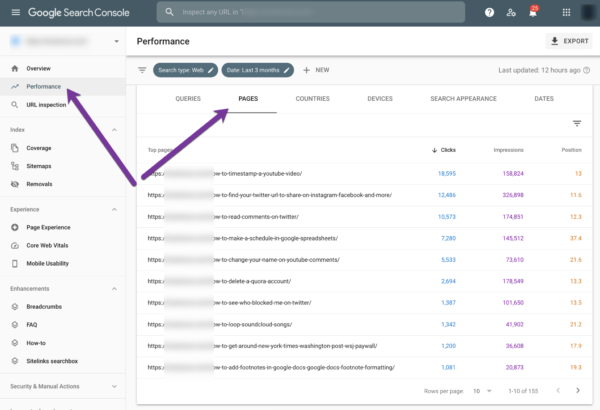Click the Overview home icon
The image size is (600, 410).
(15, 69)
